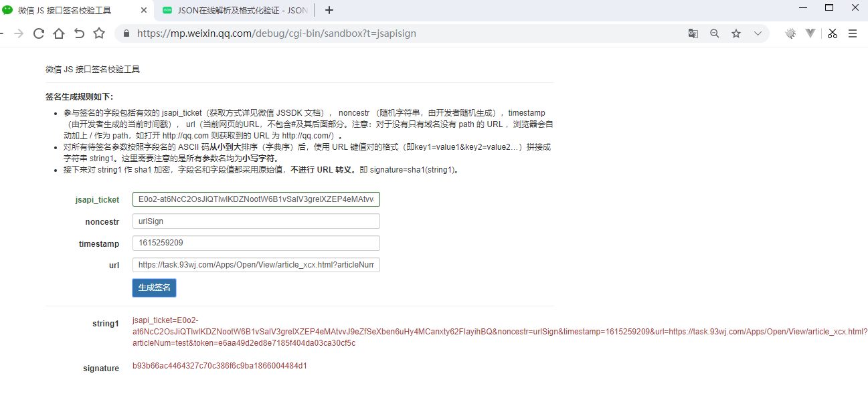868x414 pixels.
Task: Click the V-shaped extension icon
Action: pyautogui.click(x=810, y=33)
